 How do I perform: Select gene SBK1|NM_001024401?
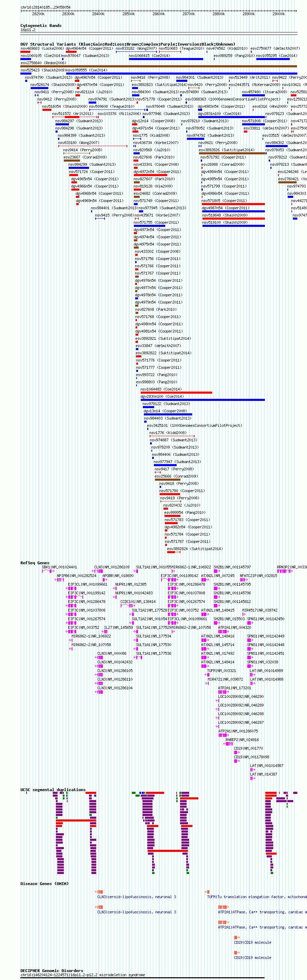click(59, 567)
